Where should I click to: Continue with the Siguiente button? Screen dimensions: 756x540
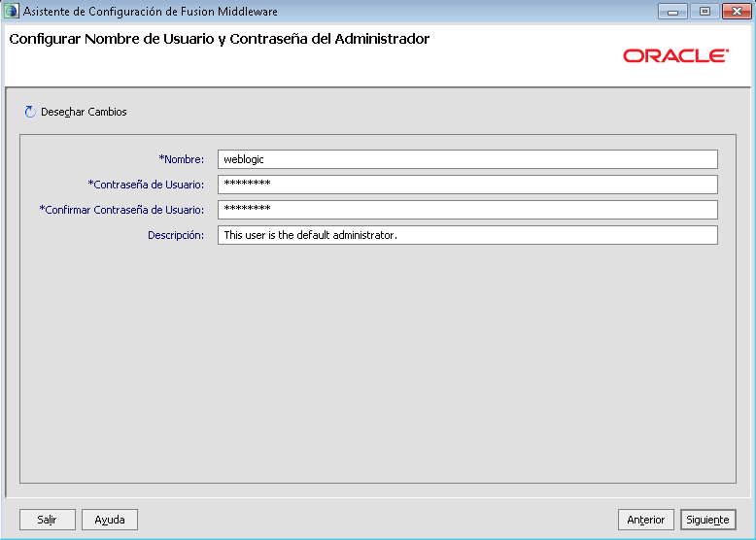point(707,520)
